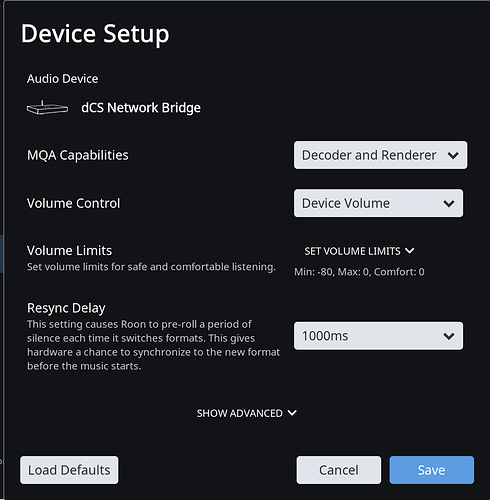Open the Resync Delay 1000ms dropdown
Viewport: 490px width, 500px height.
[378, 336]
